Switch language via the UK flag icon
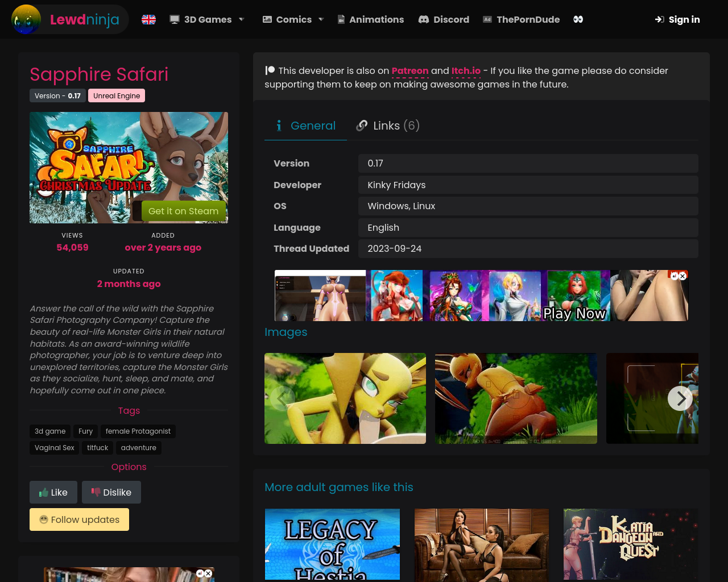This screenshot has width=728, height=582. [148, 19]
